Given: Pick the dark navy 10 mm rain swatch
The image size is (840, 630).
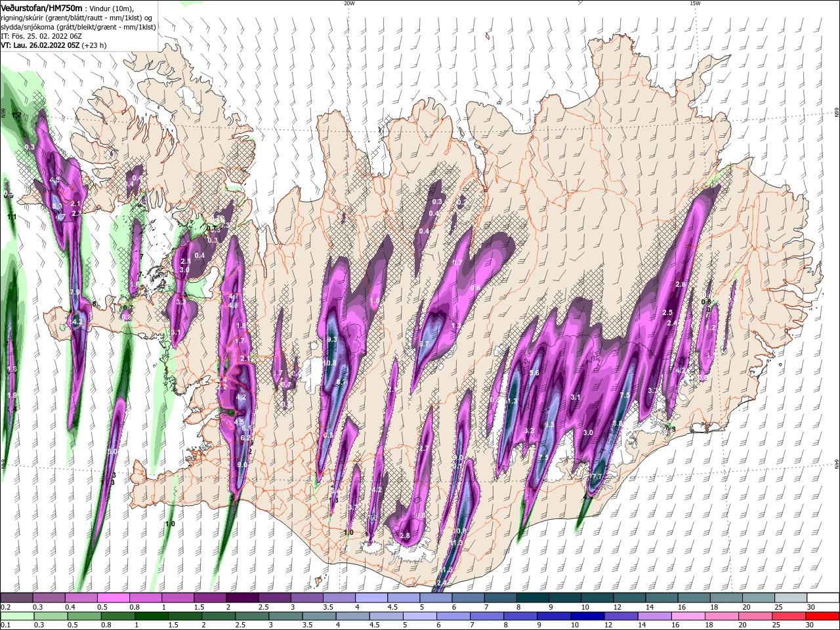Looking at the screenshot, I should pos(587,616).
